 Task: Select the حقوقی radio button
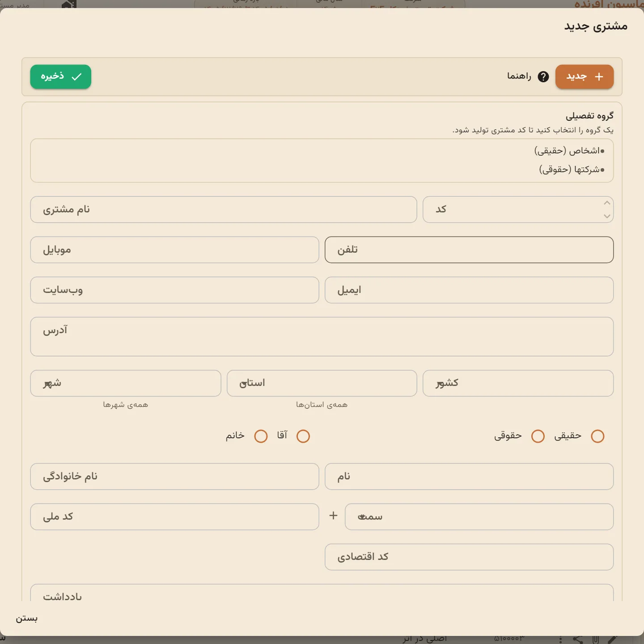point(538,436)
